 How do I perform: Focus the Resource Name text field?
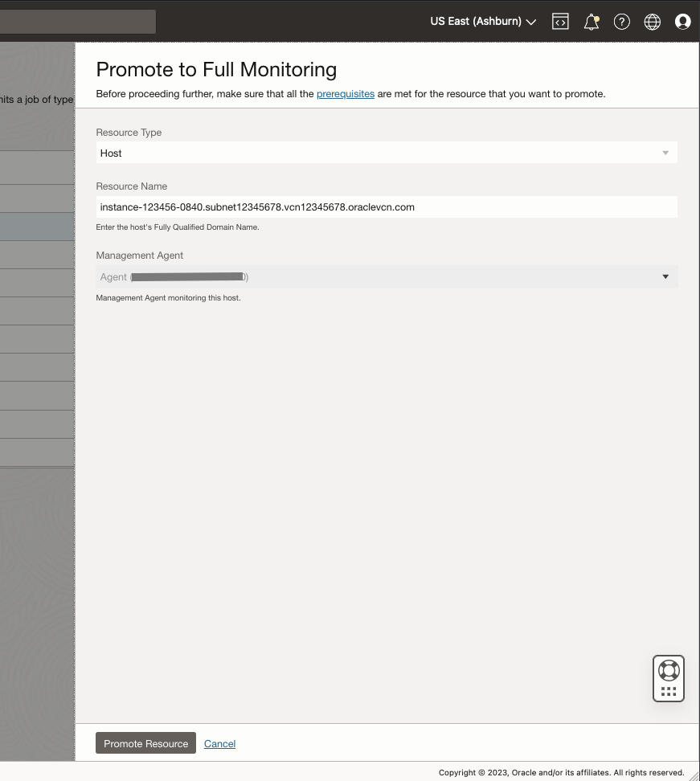386,207
